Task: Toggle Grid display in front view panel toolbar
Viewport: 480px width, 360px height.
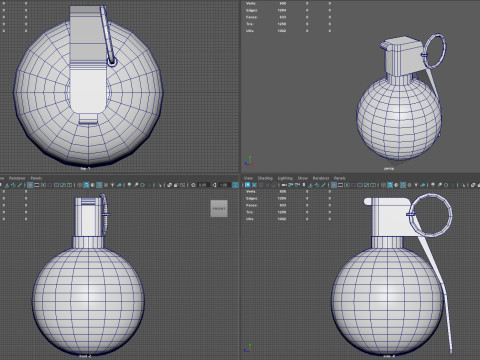Action: [x=30, y=185]
